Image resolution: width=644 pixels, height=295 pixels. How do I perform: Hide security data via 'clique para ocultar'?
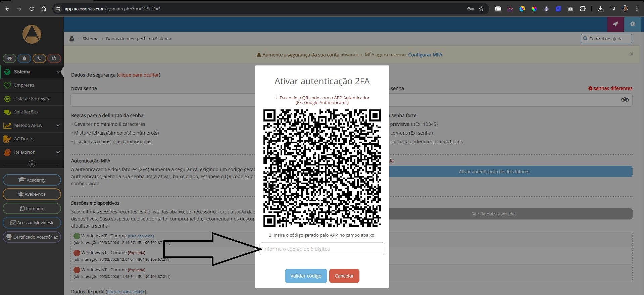138,75
